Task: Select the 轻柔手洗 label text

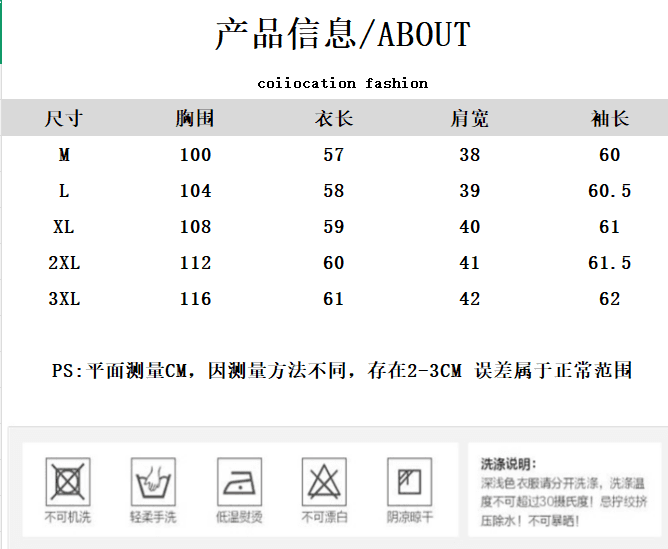Action: (x=153, y=517)
